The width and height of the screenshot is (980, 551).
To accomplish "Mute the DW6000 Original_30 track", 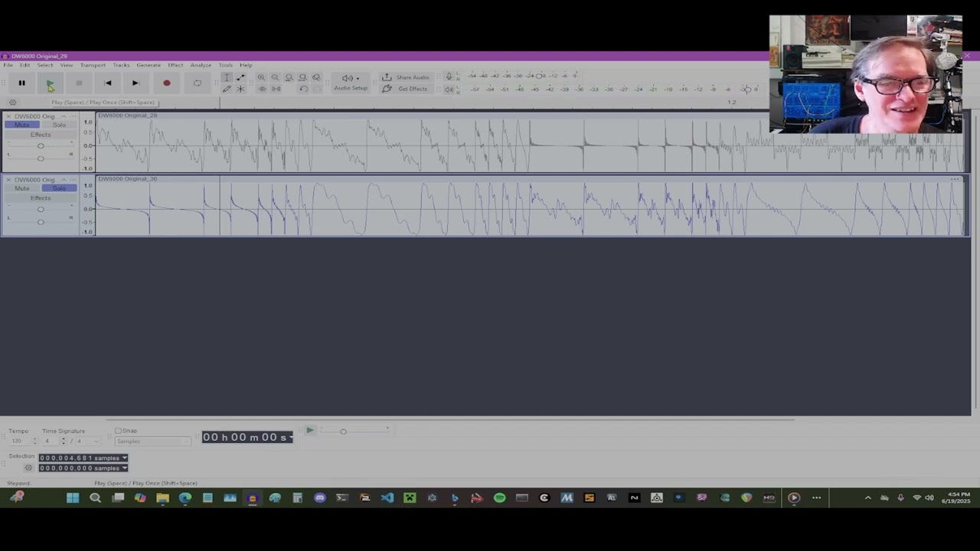I will coord(21,188).
